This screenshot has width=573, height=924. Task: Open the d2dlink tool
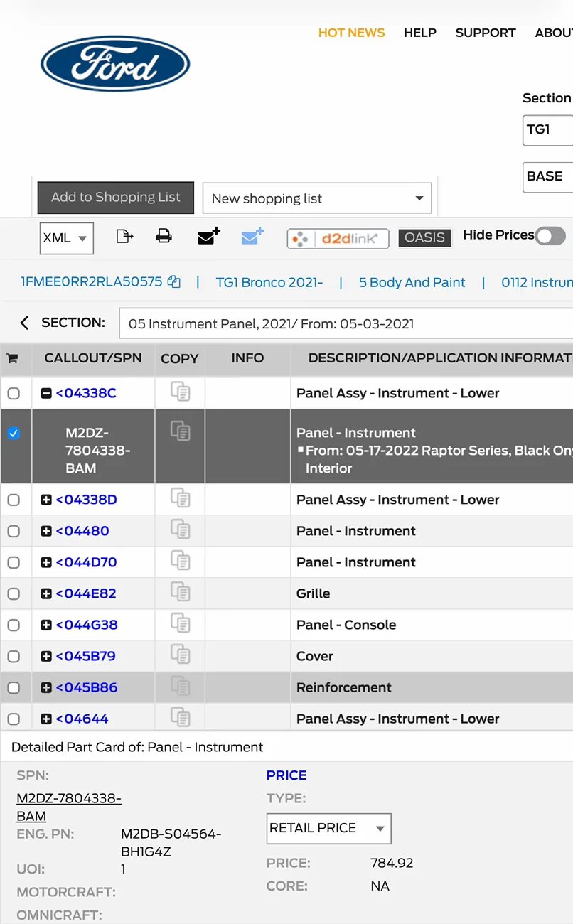pos(338,239)
